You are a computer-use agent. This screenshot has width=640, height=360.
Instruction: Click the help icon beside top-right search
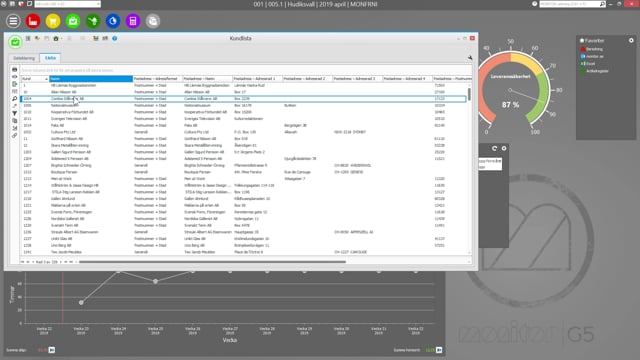pyautogui.click(x=535, y=4)
